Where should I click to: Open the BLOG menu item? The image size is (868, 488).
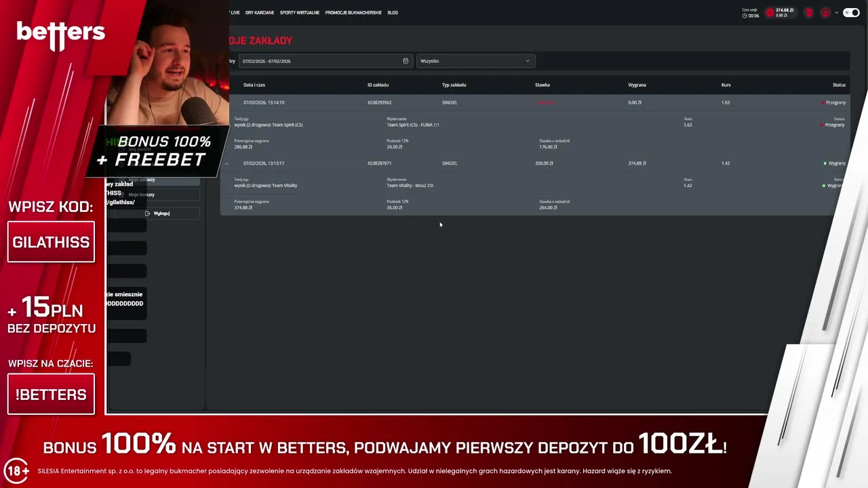393,13
